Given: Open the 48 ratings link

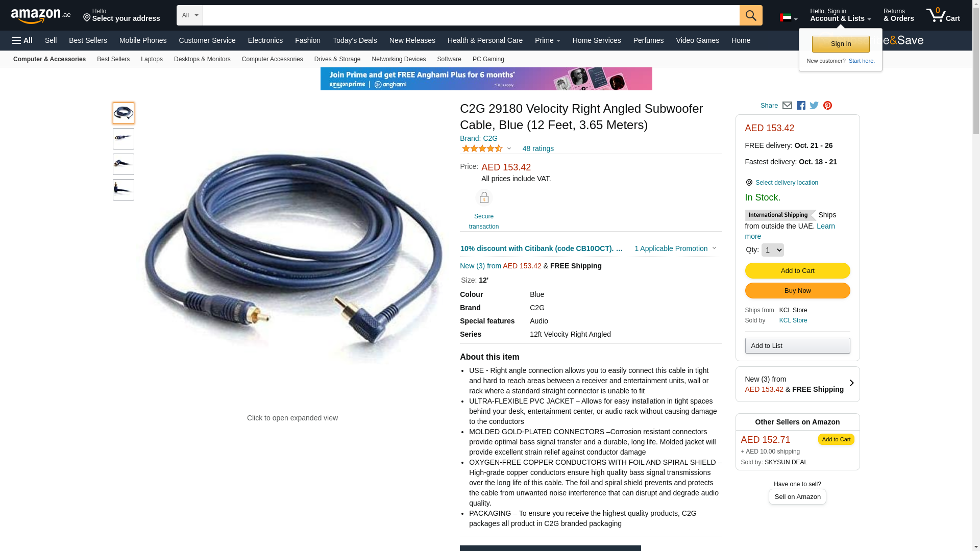Looking at the screenshot, I should [x=538, y=148].
